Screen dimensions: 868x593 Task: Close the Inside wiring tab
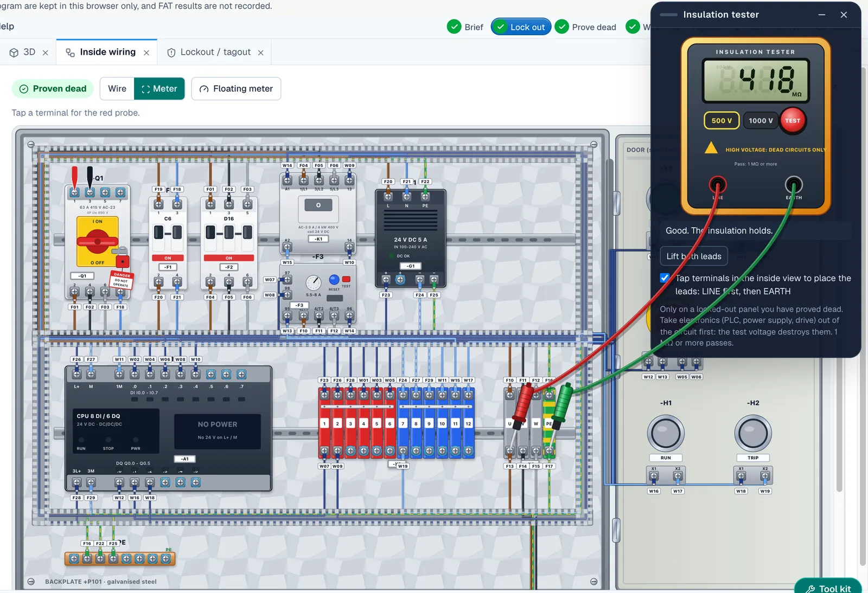(146, 53)
